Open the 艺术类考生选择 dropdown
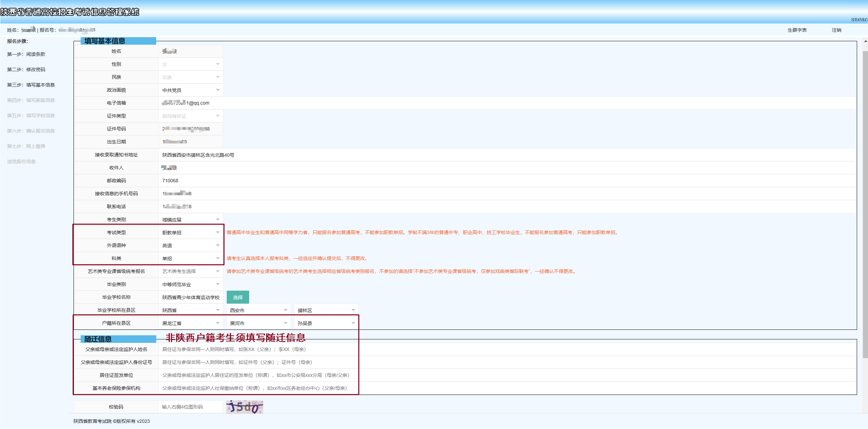The image size is (868, 429). (191, 272)
